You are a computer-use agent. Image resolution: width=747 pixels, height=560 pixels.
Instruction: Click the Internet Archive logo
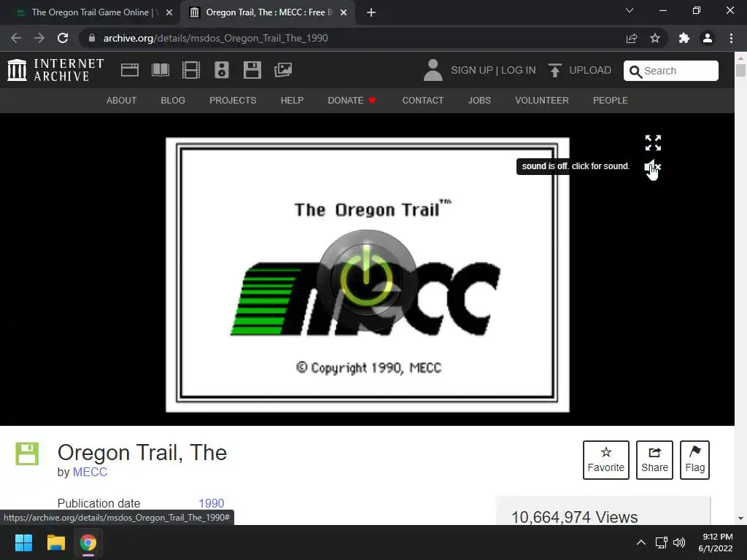tap(55, 70)
